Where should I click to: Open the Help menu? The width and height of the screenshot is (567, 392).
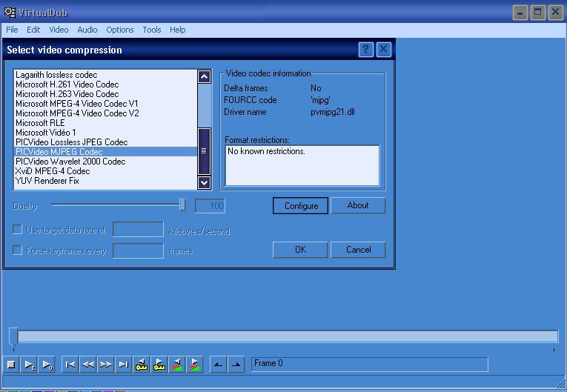point(178,30)
